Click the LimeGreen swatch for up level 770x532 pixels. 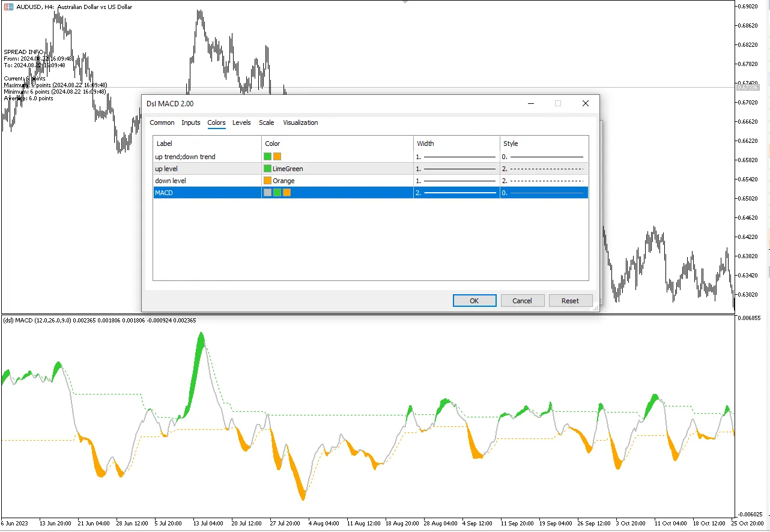click(x=267, y=169)
